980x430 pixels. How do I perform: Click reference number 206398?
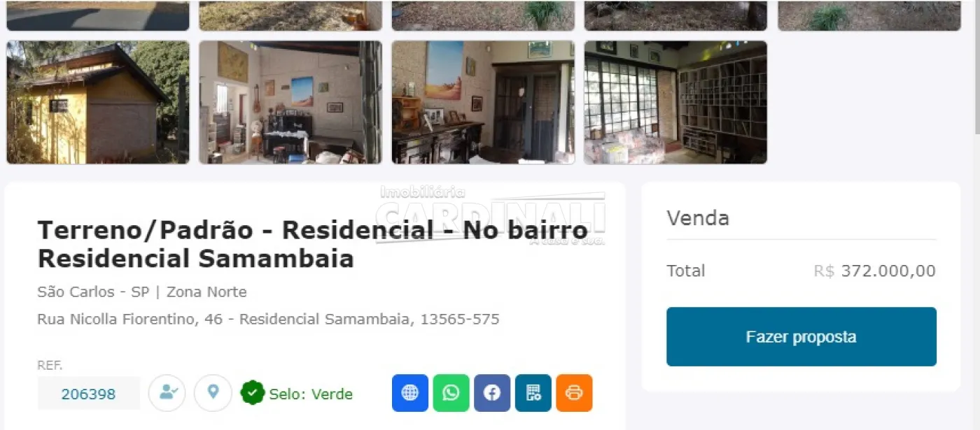pyautogui.click(x=88, y=394)
